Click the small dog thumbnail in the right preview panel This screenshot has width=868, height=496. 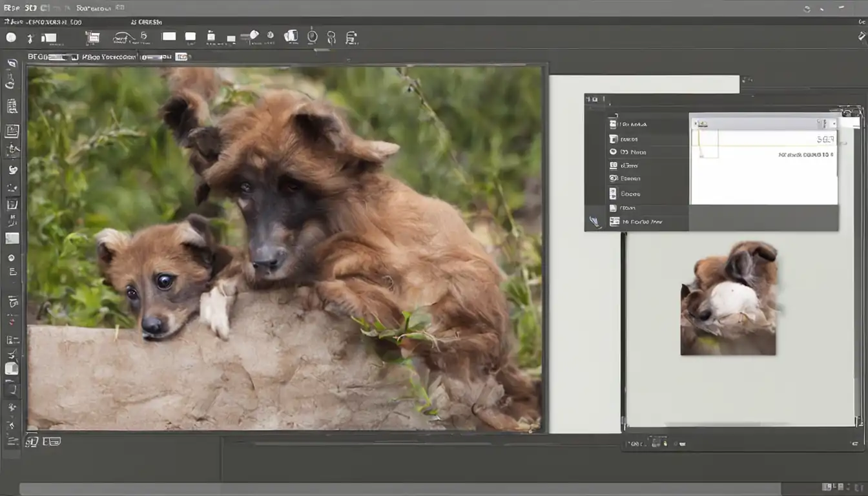pos(728,298)
